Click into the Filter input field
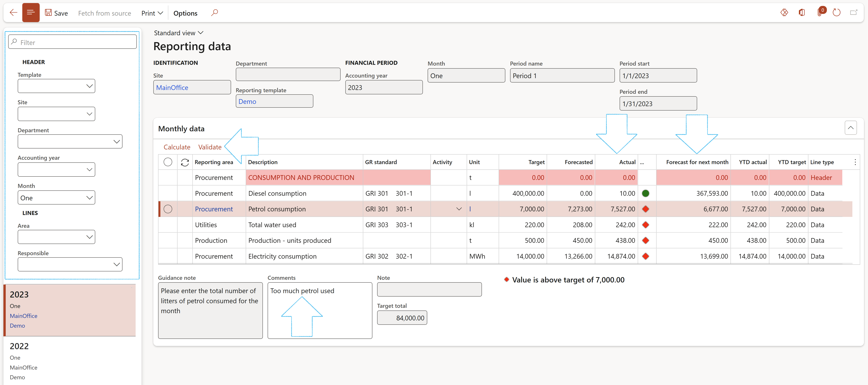Screen dimensions: 868x385 tap(72, 42)
